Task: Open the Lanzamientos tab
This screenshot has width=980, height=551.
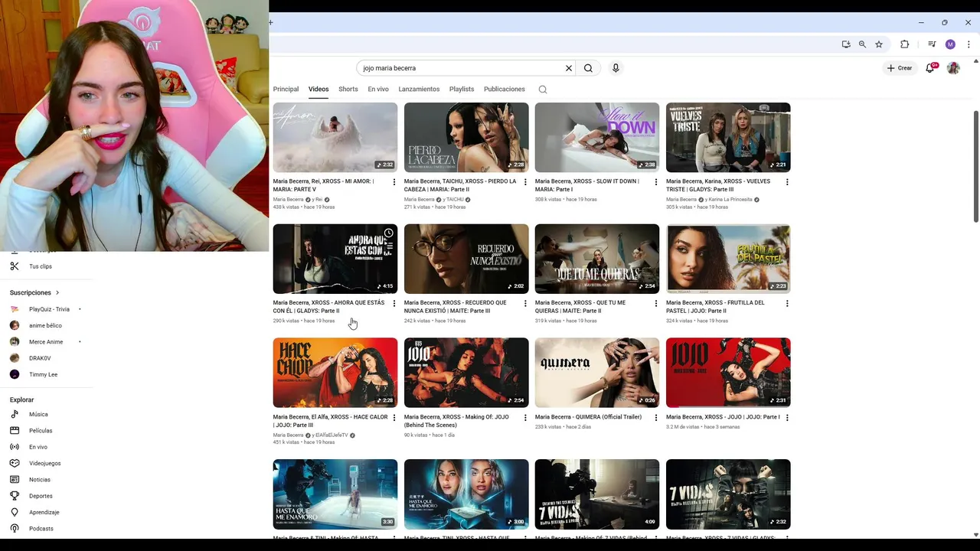Action: 419,90
